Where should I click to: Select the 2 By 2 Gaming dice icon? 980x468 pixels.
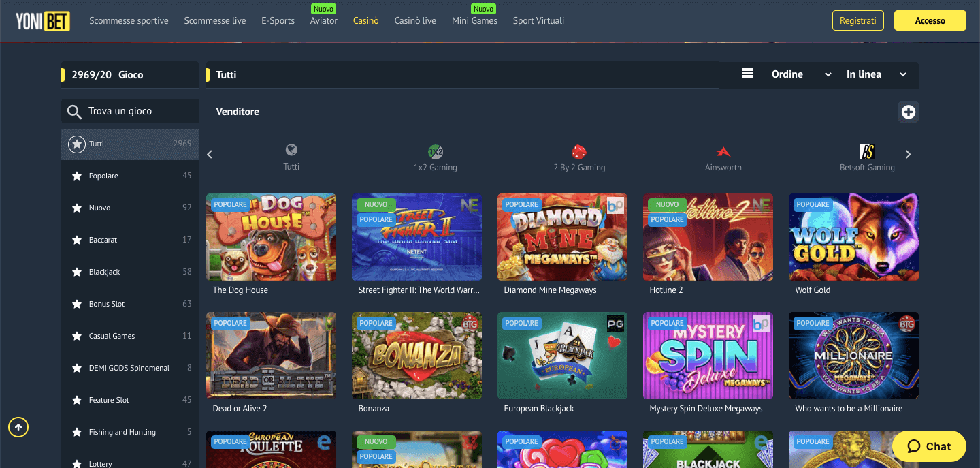(579, 151)
